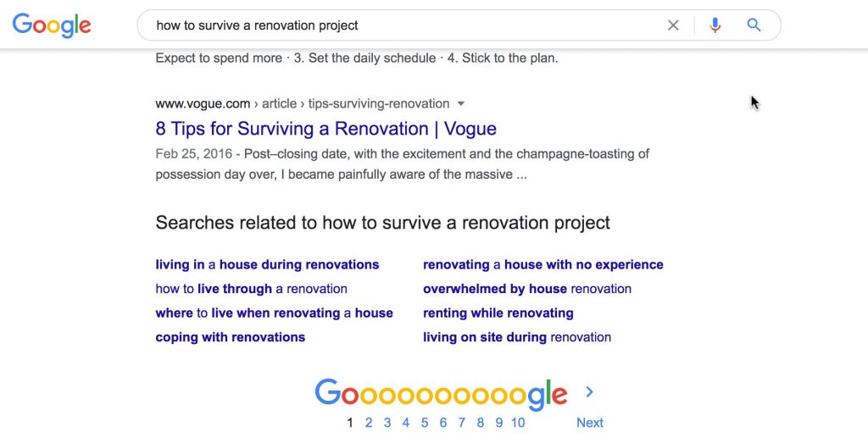The width and height of the screenshot is (868, 443).
Task: Click the Next page link
Action: 590,423
